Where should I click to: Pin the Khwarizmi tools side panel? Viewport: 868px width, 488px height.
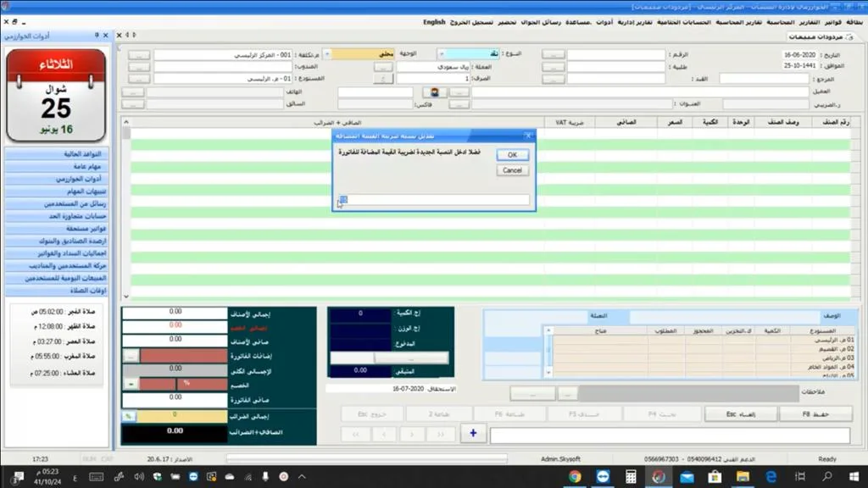(x=97, y=35)
